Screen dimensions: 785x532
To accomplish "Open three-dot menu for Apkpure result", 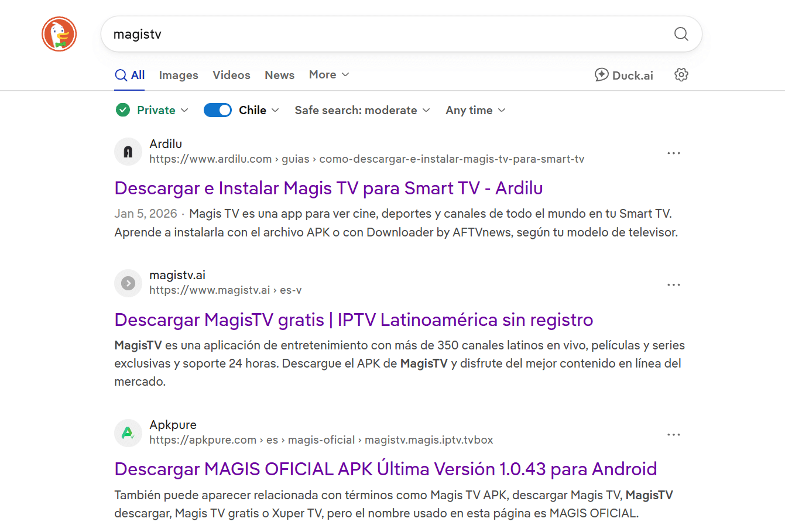I will [674, 434].
